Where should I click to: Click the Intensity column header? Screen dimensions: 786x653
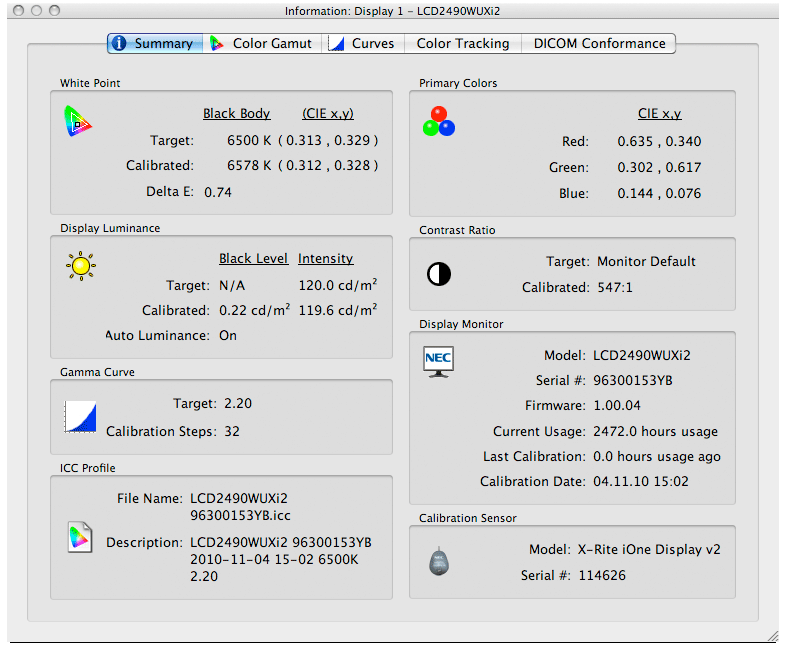coord(325,258)
